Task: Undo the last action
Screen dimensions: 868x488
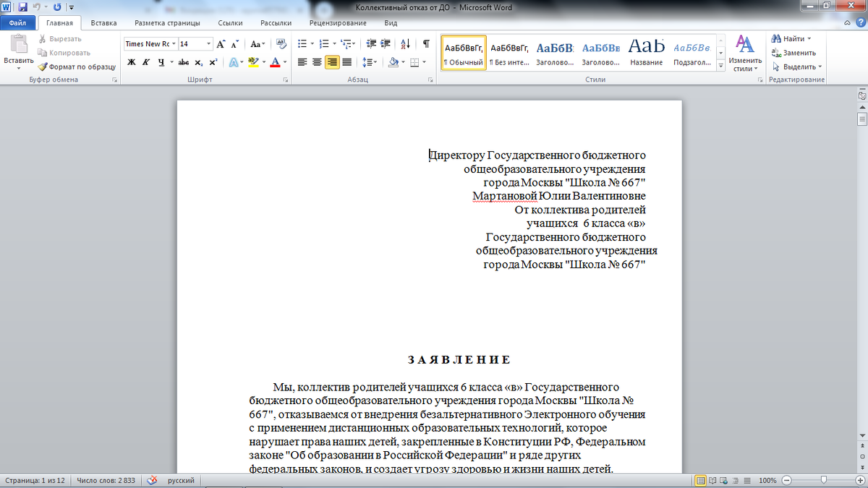Action: tap(36, 7)
